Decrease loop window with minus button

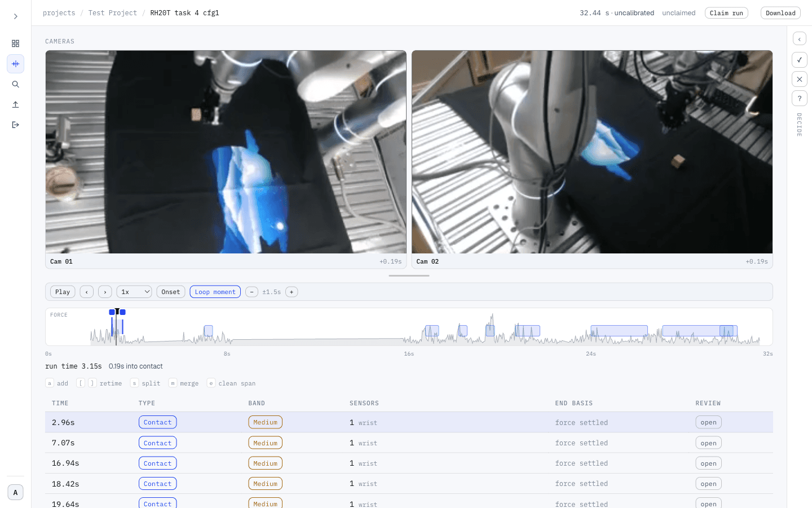pyautogui.click(x=251, y=292)
